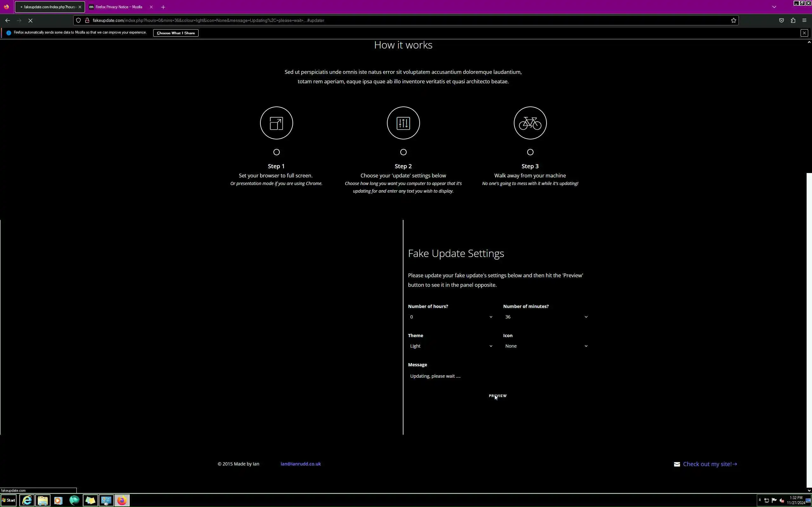
Task: Open the Number of minutes dropdown
Action: pos(546,317)
